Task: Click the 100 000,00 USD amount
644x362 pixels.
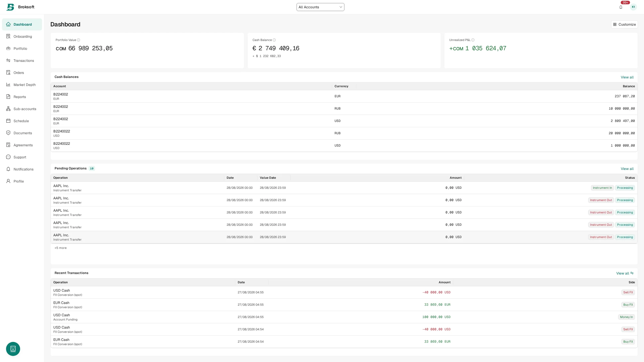Action: click(x=436, y=317)
